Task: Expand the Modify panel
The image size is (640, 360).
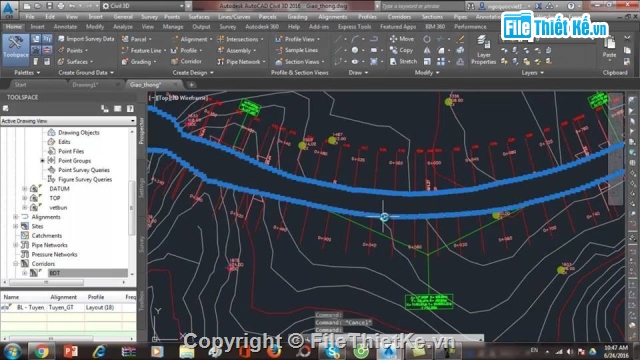Action: (427, 73)
